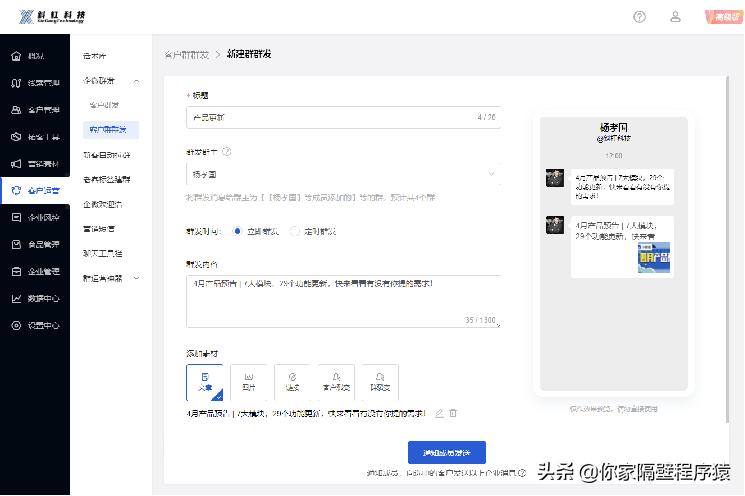Click the cube tool icon in dark sidebar
The width and height of the screenshot is (745, 496).
(x=16, y=137)
